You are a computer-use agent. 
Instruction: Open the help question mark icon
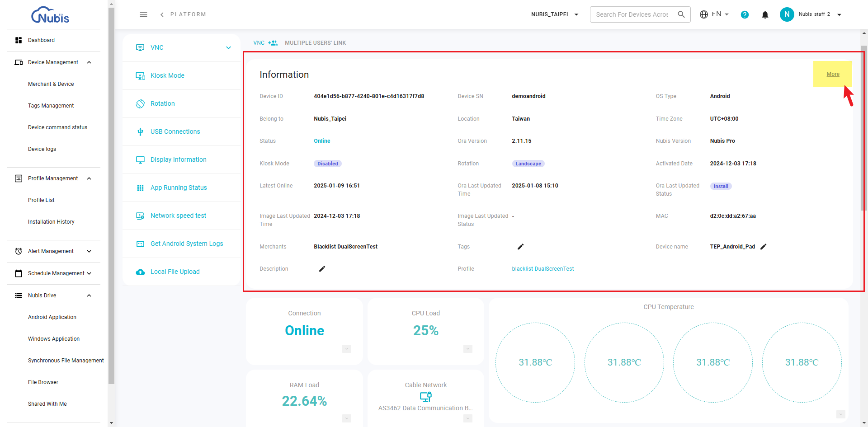tap(745, 14)
